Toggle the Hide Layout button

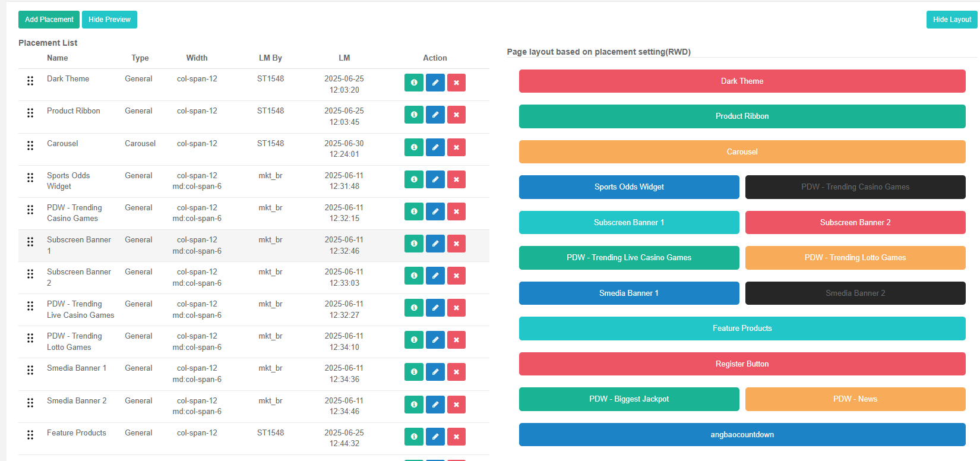coord(951,20)
